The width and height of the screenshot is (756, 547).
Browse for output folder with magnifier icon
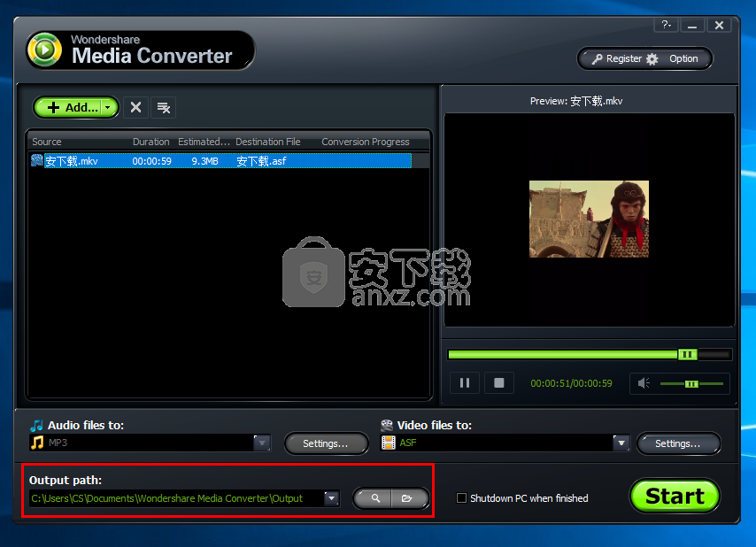click(374, 498)
